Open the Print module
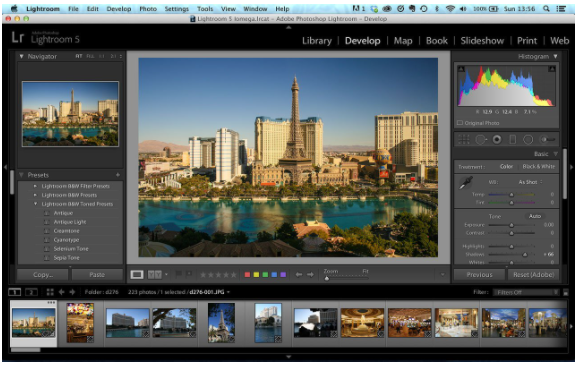The image size is (580, 368). [527, 41]
